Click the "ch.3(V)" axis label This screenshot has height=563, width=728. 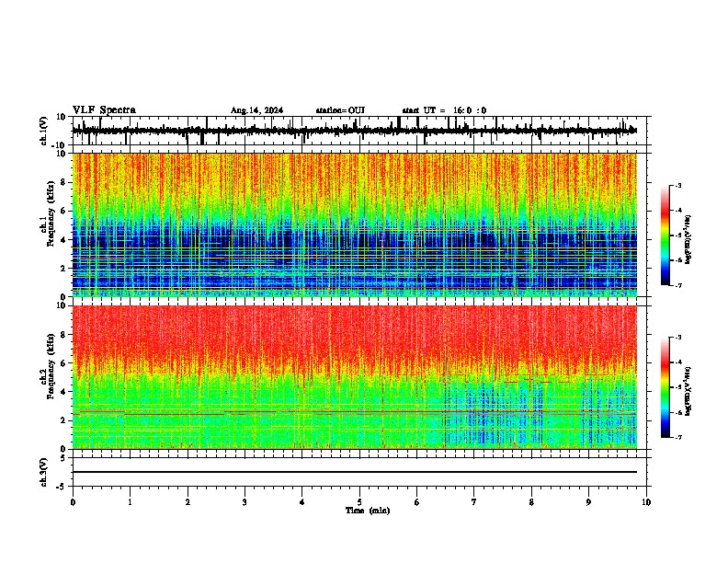click(44, 472)
